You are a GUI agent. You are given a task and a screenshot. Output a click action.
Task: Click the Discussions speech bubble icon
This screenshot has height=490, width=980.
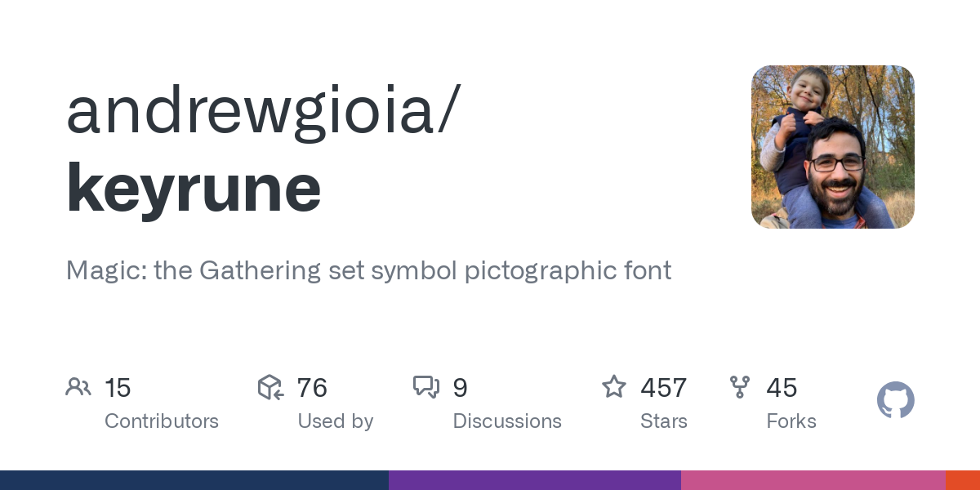point(426,387)
